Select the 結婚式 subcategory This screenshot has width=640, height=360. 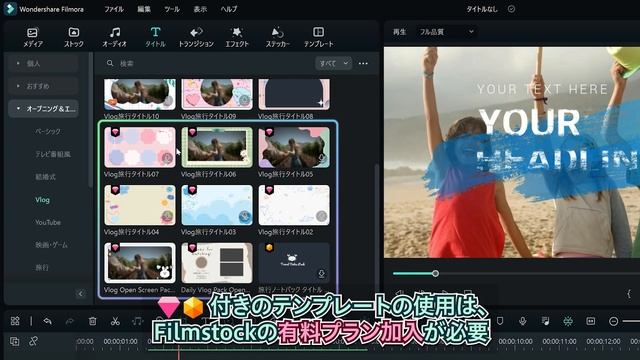pos(45,177)
